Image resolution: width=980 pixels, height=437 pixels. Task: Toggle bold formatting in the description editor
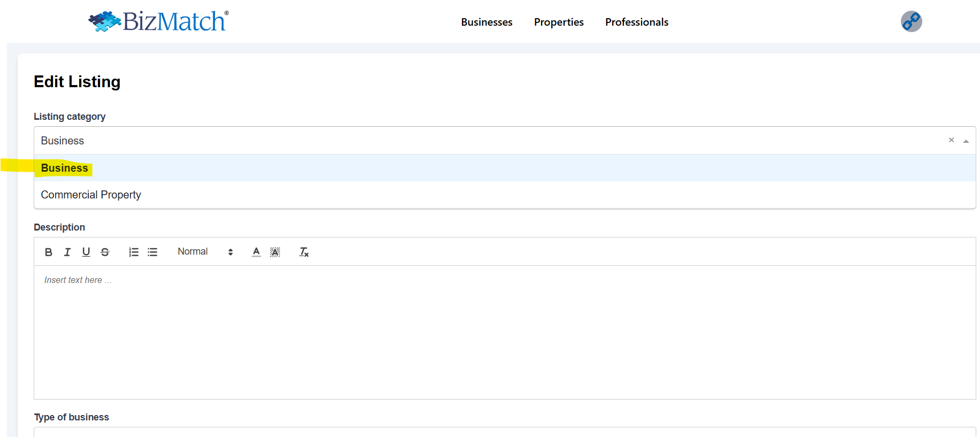pyautogui.click(x=49, y=252)
